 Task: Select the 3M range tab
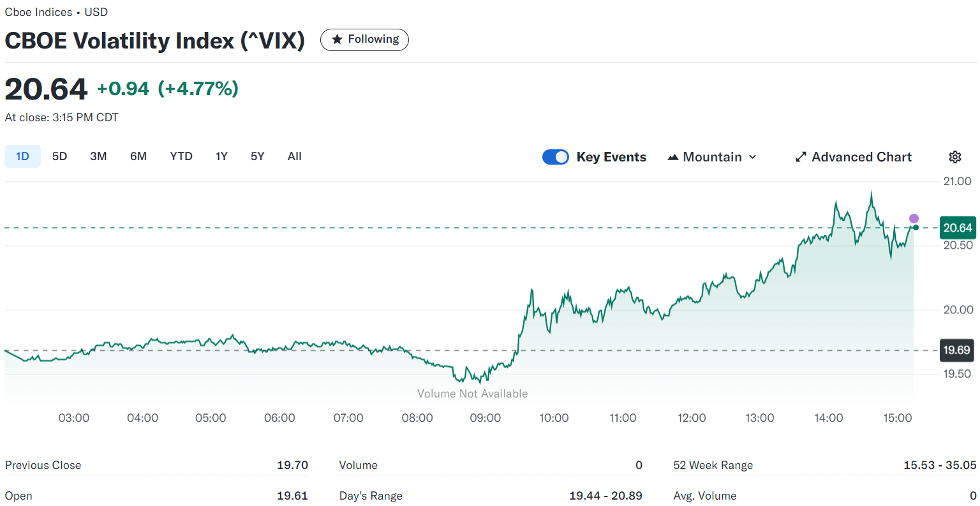pyautogui.click(x=98, y=156)
